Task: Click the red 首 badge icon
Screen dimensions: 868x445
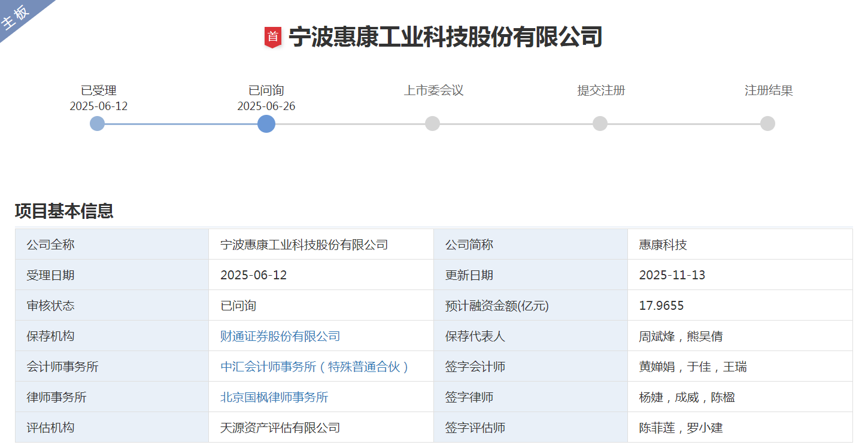Action: click(x=273, y=37)
